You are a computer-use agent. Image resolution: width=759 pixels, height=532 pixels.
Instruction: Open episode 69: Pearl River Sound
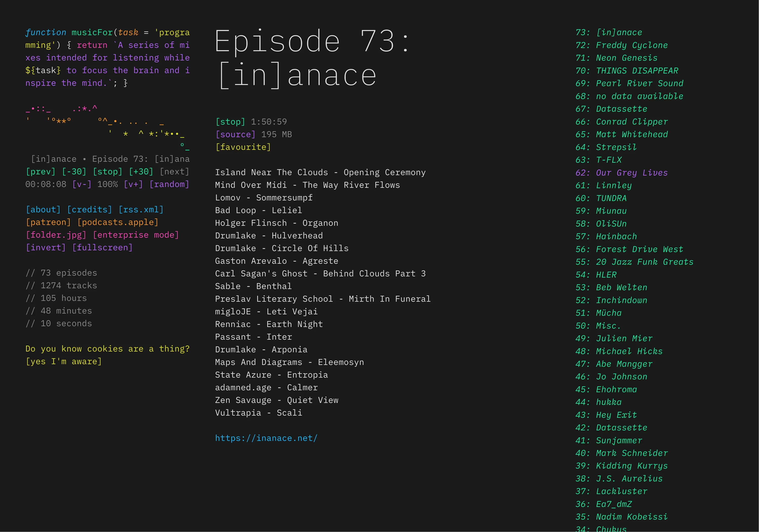[629, 83]
